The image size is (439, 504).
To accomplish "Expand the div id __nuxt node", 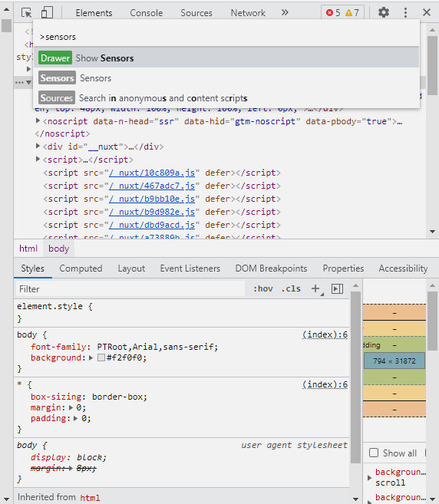I will tap(38, 147).
